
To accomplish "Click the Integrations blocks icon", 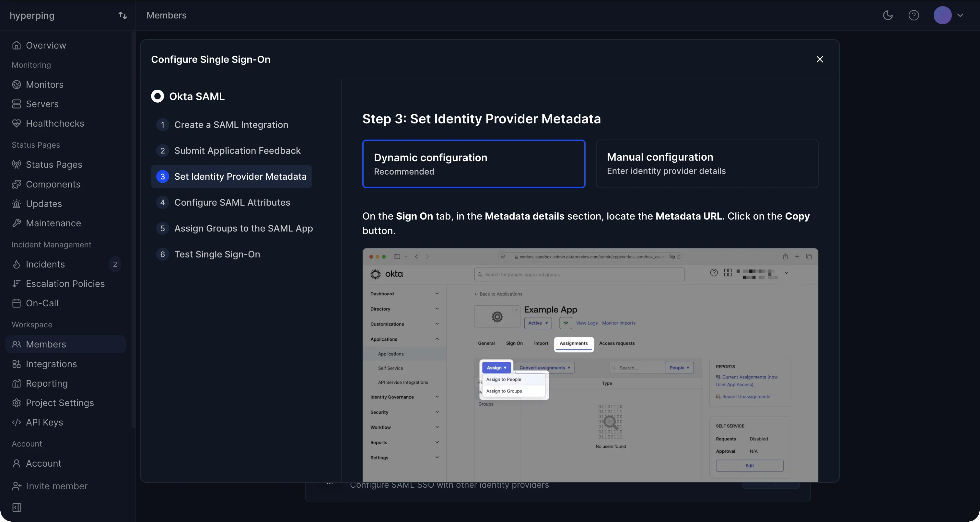I will point(16,364).
